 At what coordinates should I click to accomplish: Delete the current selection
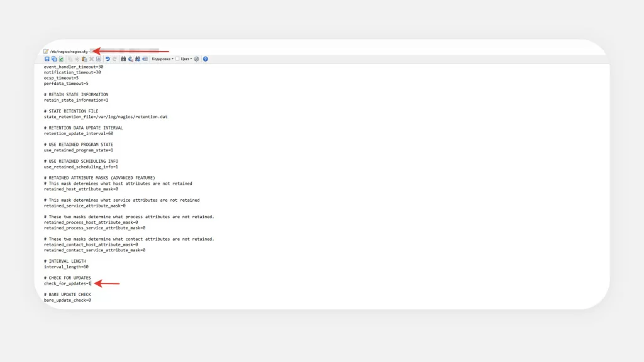(x=91, y=58)
